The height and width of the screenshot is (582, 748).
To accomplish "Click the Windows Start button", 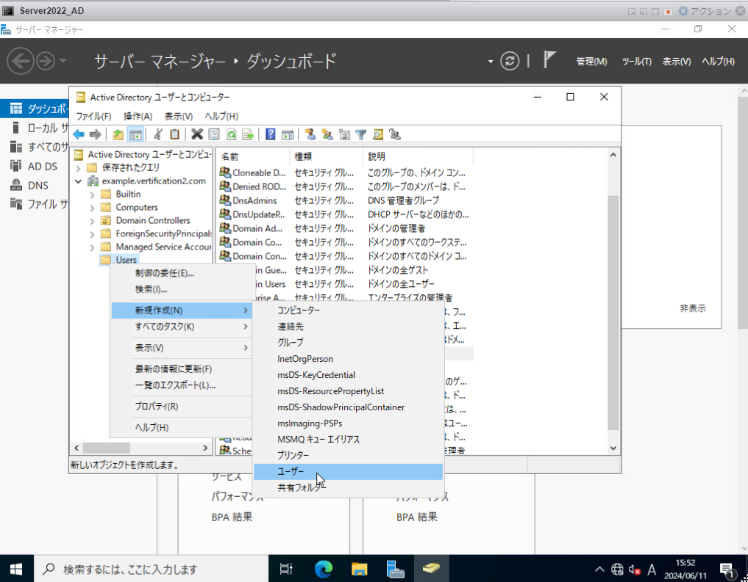I will (x=16, y=569).
